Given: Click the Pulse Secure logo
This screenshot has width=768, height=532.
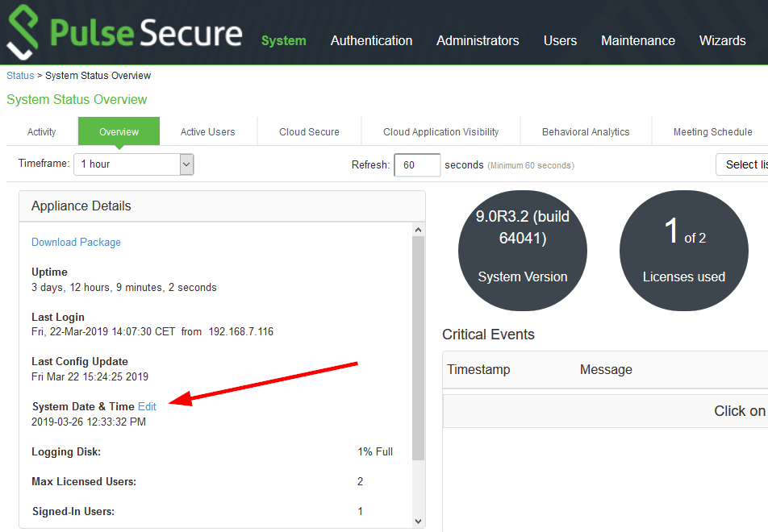Looking at the screenshot, I should click(124, 32).
